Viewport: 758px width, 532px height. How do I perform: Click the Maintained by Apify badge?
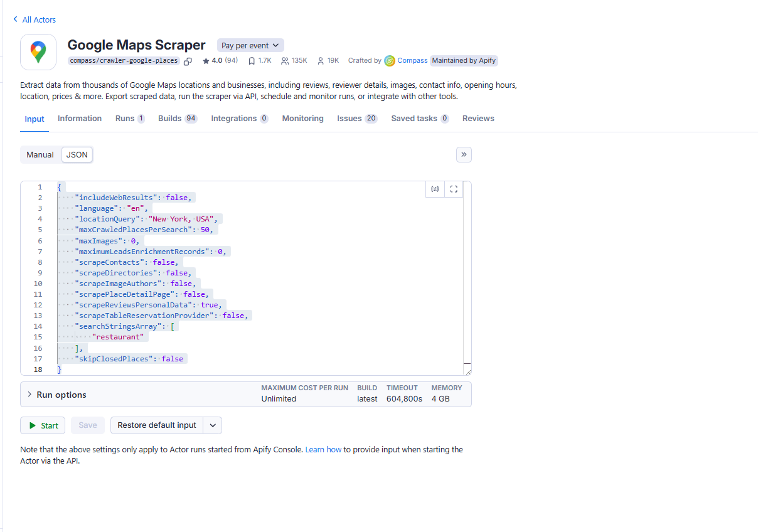click(x=464, y=61)
